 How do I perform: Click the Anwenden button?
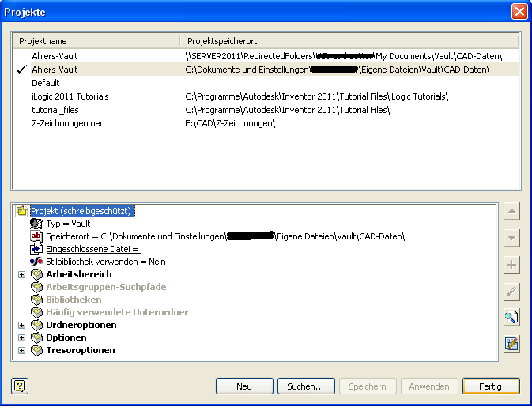[429, 386]
